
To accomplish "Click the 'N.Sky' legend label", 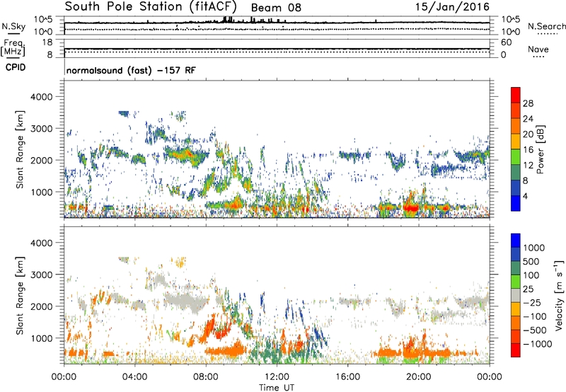I will (x=13, y=26).
